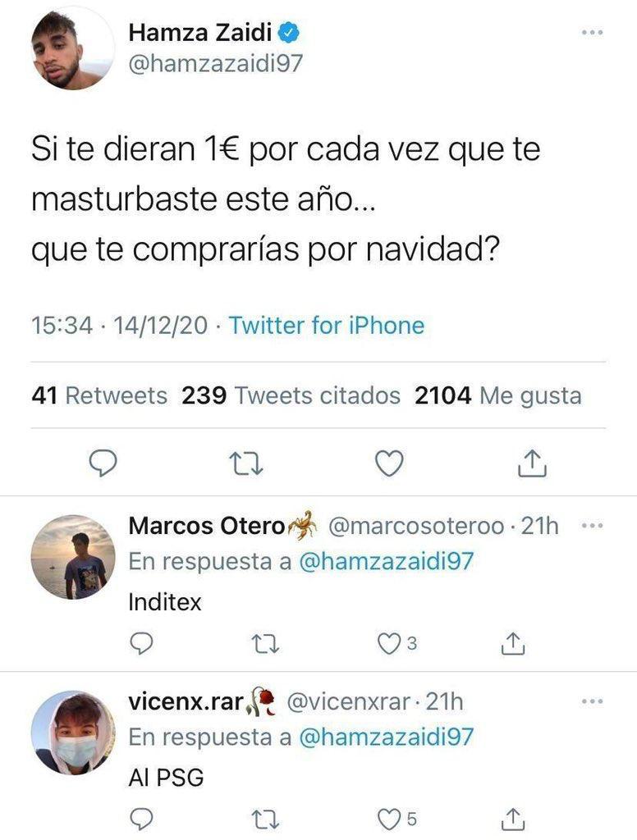The width and height of the screenshot is (637, 840).
Task: Retweet vicenx.rar's Al PSG reply
Action: (266, 819)
